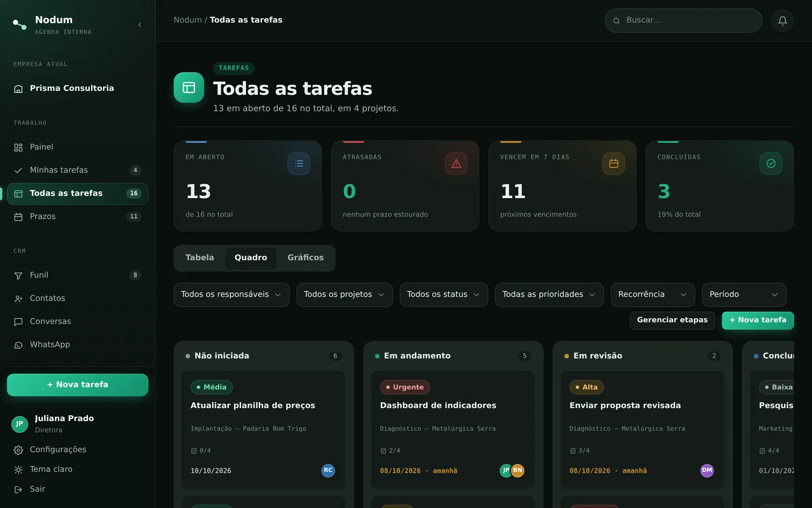Click Juliana Prado's JP profile avatar
Image resolution: width=812 pixels, height=508 pixels.
(20, 424)
